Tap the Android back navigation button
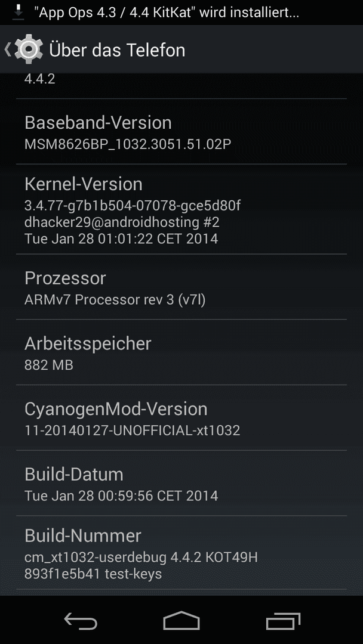 tap(81, 621)
